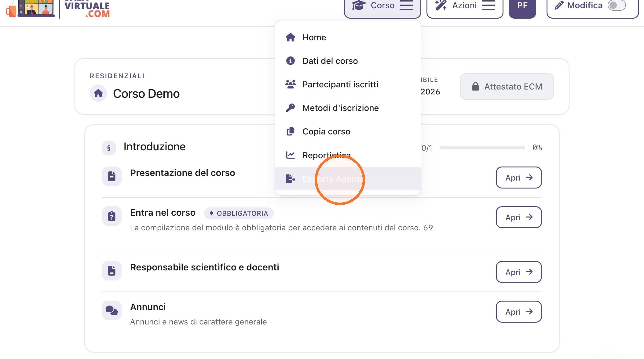
Task: Click the key icon beside Metodi d'iscrizione
Action: pyautogui.click(x=290, y=108)
